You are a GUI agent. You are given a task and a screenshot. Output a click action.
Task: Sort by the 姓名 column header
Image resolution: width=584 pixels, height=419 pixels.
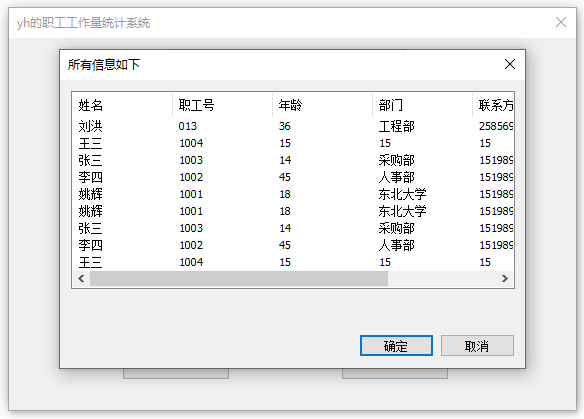tap(122, 105)
